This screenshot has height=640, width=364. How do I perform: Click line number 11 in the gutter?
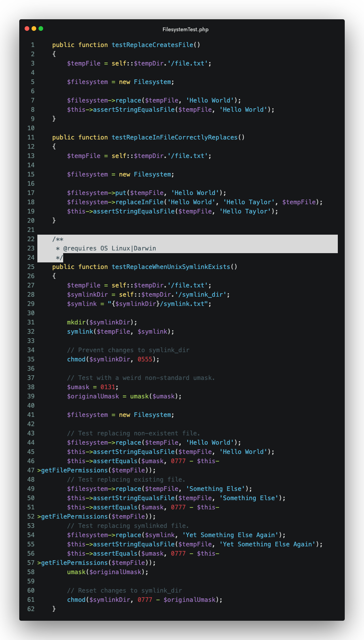click(31, 137)
